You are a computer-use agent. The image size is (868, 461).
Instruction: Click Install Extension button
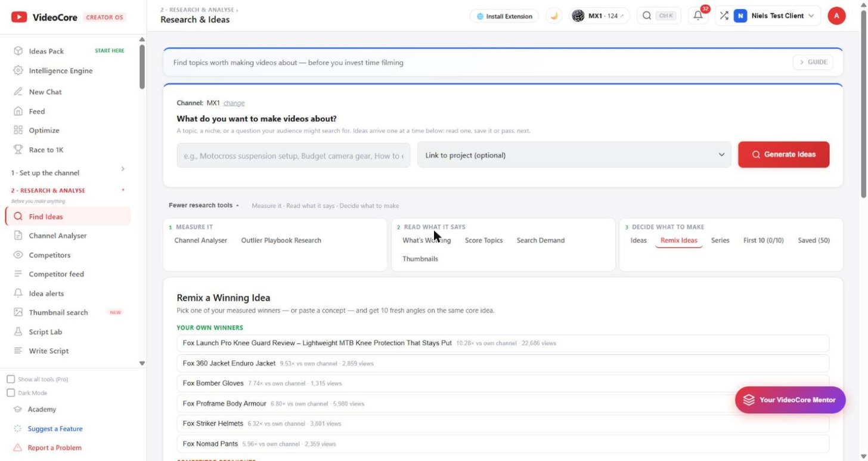504,16
